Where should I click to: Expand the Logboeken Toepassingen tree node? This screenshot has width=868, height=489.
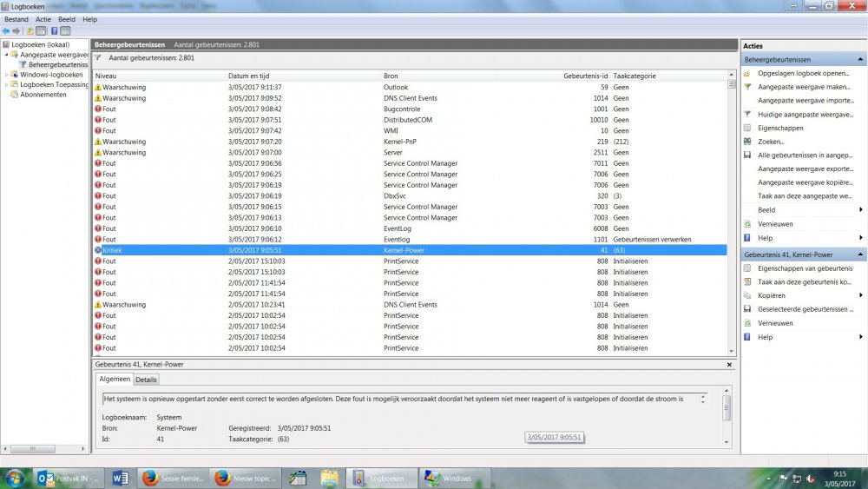[x=7, y=85]
